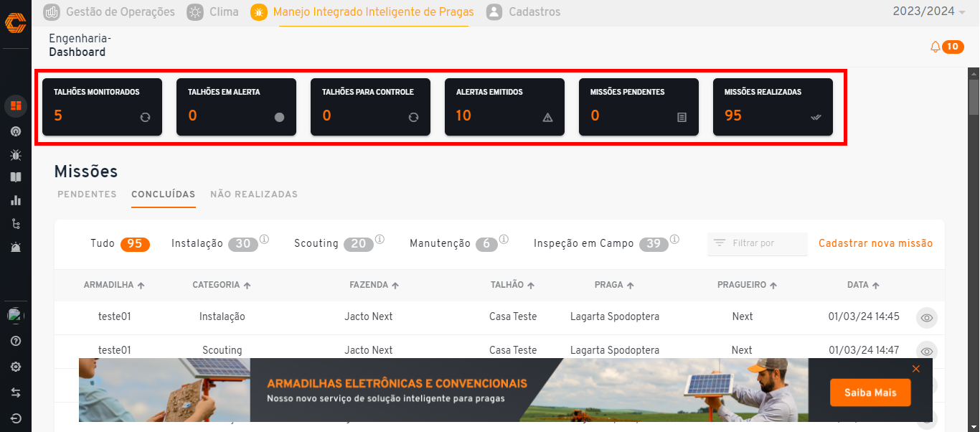Open the alarm siren icon in sidebar

[x=16, y=247]
